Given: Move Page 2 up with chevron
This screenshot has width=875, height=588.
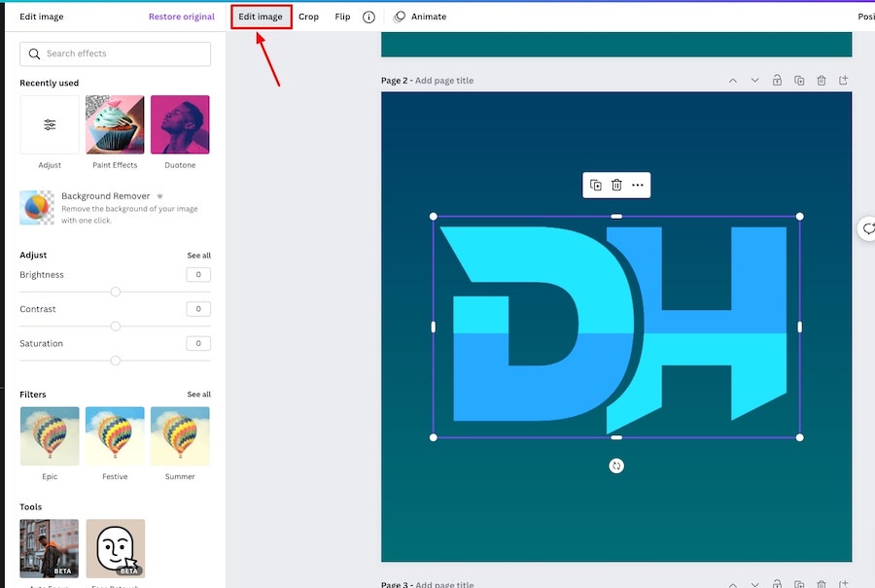Looking at the screenshot, I should pos(733,81).
